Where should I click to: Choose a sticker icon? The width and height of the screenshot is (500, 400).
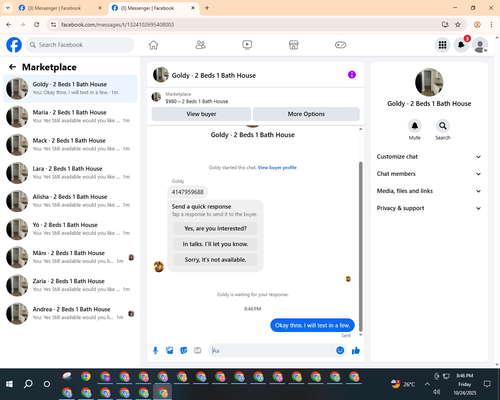coord(184,350)
